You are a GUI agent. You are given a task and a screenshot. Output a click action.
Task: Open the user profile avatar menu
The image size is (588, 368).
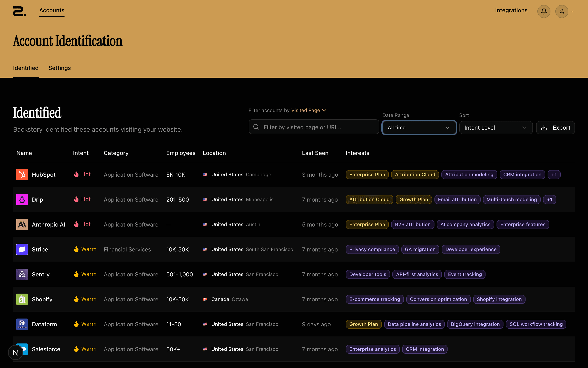[562, 11]
